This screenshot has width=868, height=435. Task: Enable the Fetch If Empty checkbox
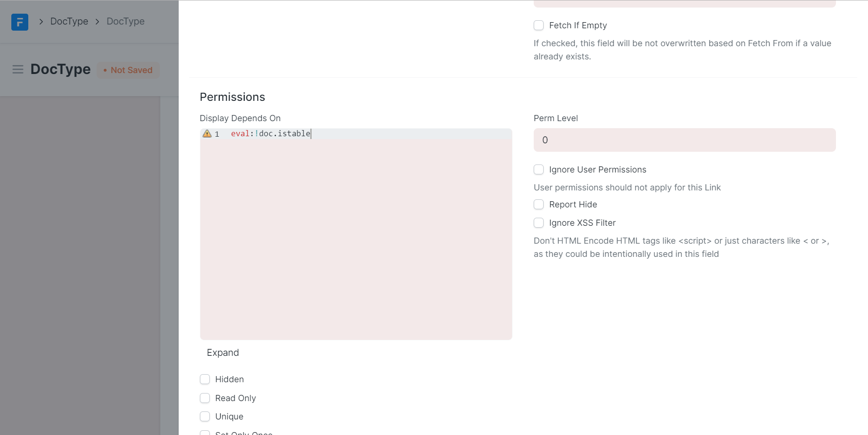pos(538,25)
